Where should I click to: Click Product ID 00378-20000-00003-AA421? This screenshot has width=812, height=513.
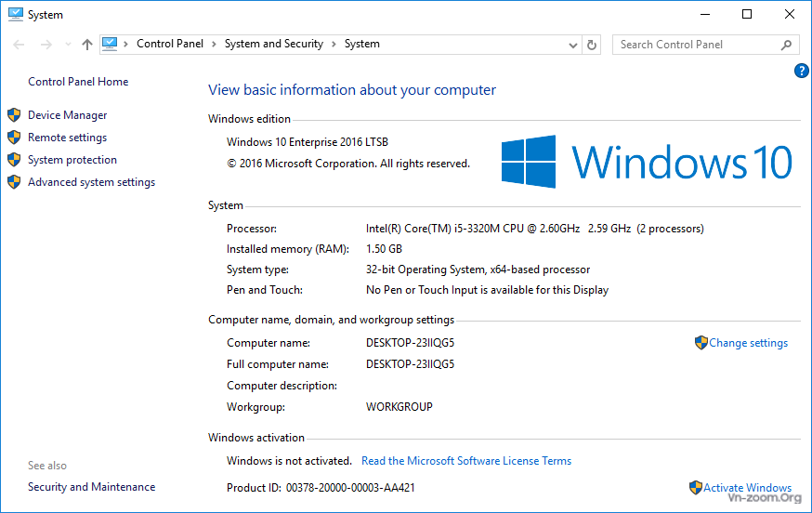321,488
